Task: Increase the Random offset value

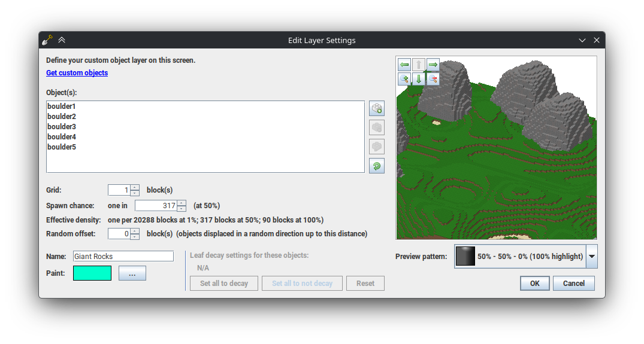Action: click(135, 231)
